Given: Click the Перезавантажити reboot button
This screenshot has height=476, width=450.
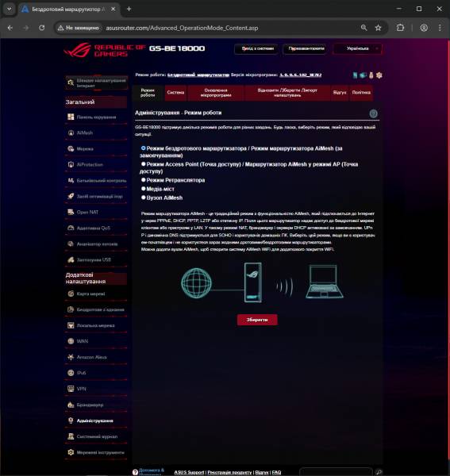Looking at the screenshot, I should pyautogui.click(x=306, y=48).
